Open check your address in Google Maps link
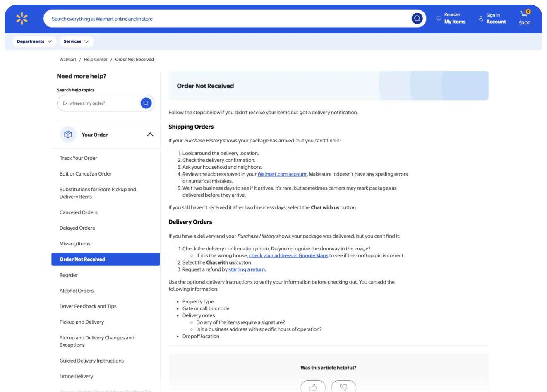This screenshot has height=392, width=547. (x=288, y=256)
